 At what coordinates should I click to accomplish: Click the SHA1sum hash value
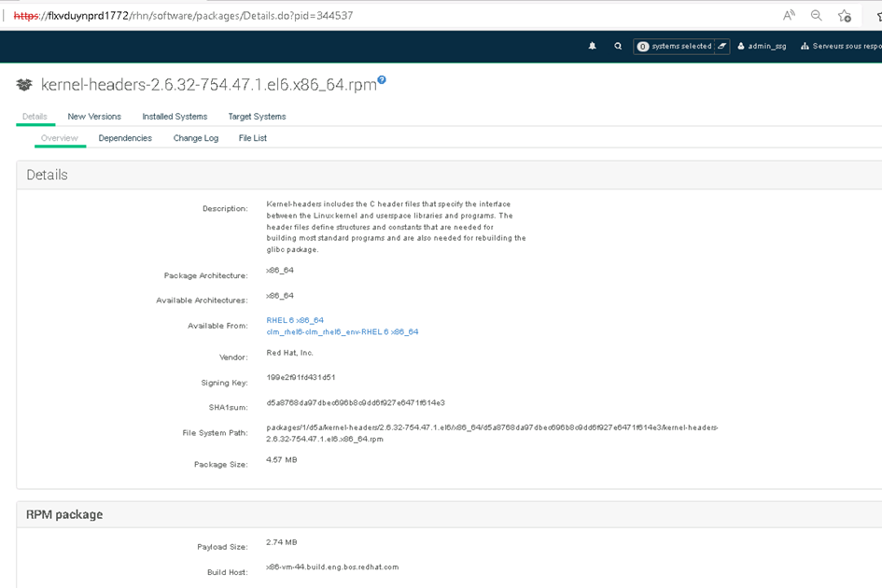(x=356, y=403)
